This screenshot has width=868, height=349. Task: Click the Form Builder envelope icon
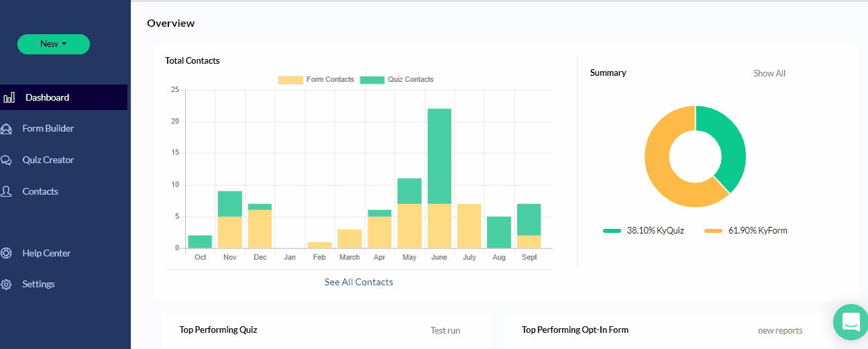(7, 129)
